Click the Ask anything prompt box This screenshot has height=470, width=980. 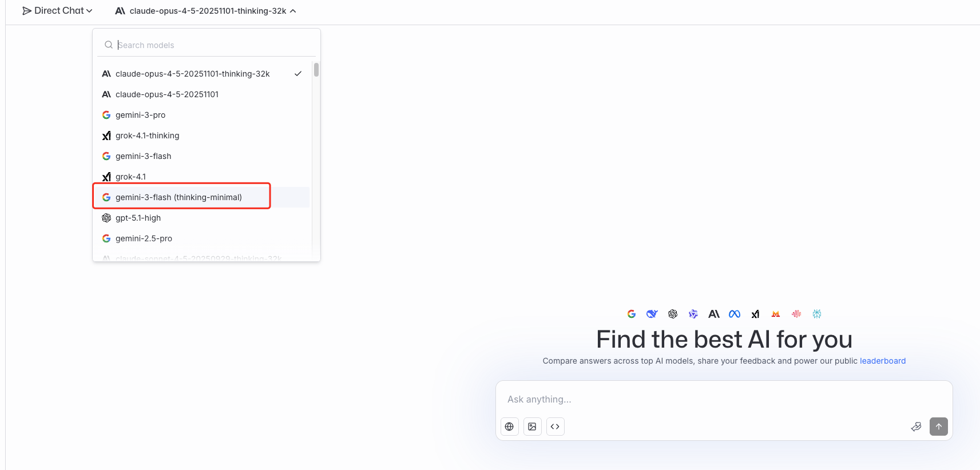[x=724, y=399]
